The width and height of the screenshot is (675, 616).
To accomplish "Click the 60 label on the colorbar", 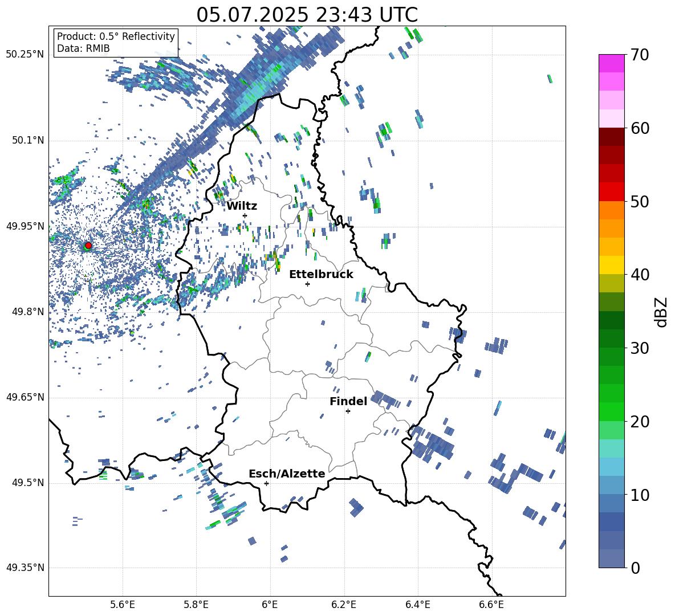I will (x=640, y=128).
